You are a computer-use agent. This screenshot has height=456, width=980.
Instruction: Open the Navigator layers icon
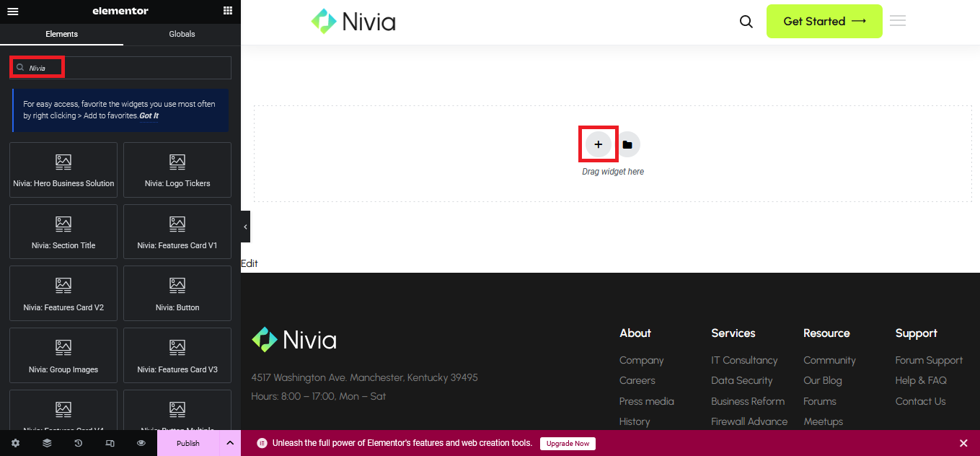coord(47,443)
